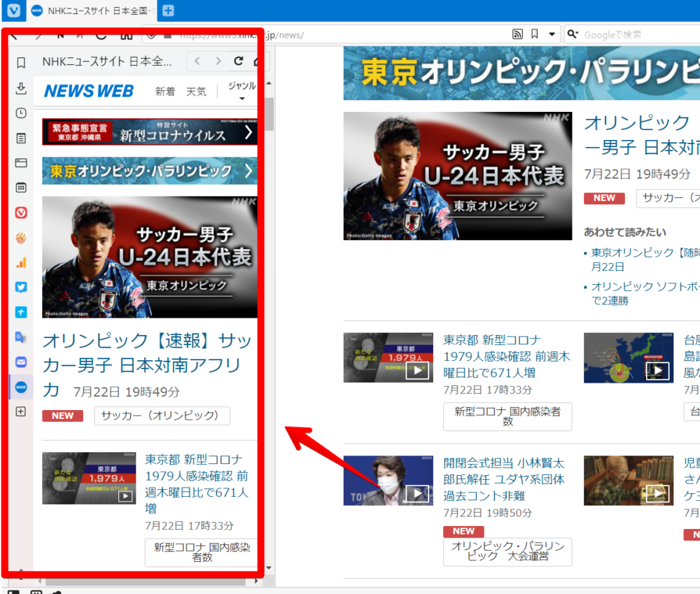Open the Notes panel in the sidebar

coord(21,139)
